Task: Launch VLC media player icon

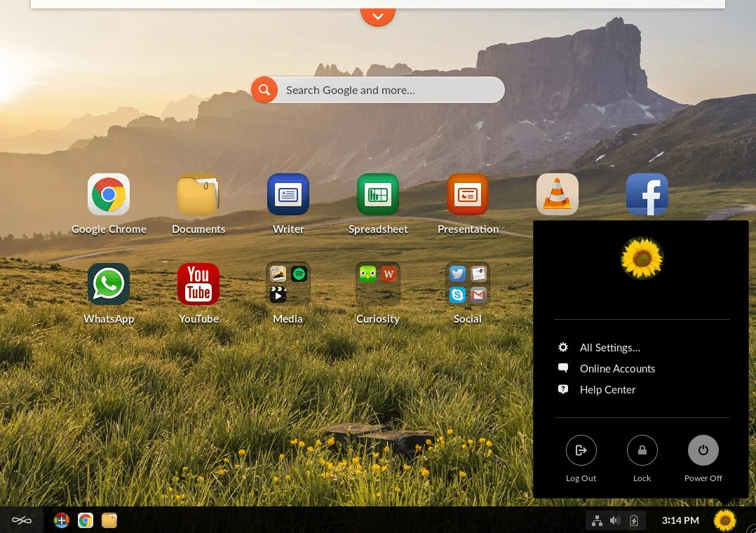Action: (x=558, y=194)
